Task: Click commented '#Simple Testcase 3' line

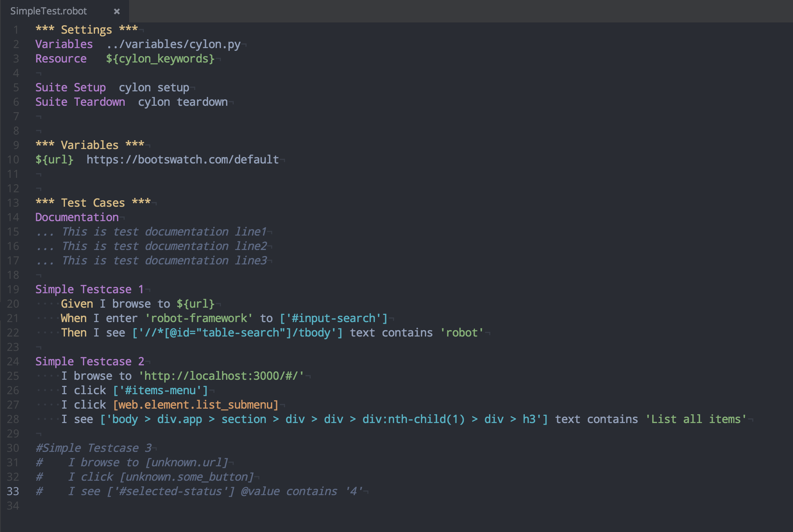Action: tap(93, 448)
